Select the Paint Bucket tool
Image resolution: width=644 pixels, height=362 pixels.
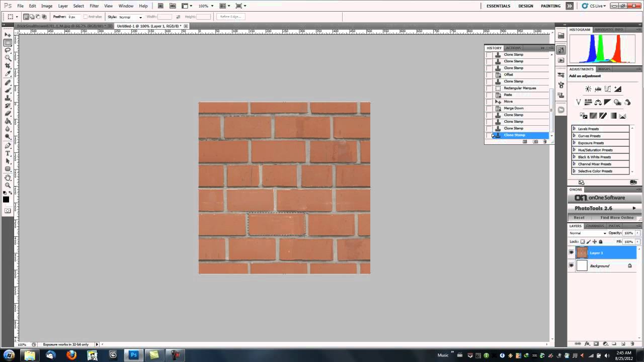click(x=8, y=121)
